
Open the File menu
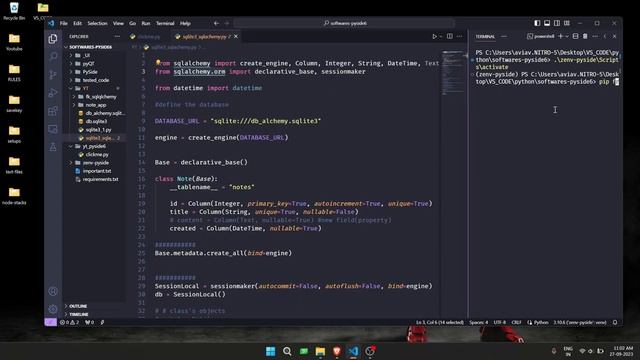64,23
